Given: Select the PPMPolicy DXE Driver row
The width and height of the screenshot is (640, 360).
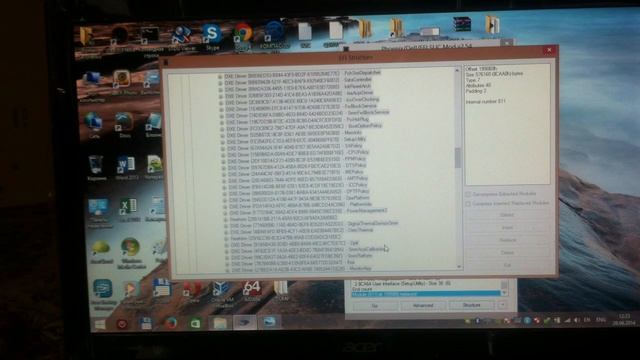Looking at the screenshot, I should click(x=297, y=160).
